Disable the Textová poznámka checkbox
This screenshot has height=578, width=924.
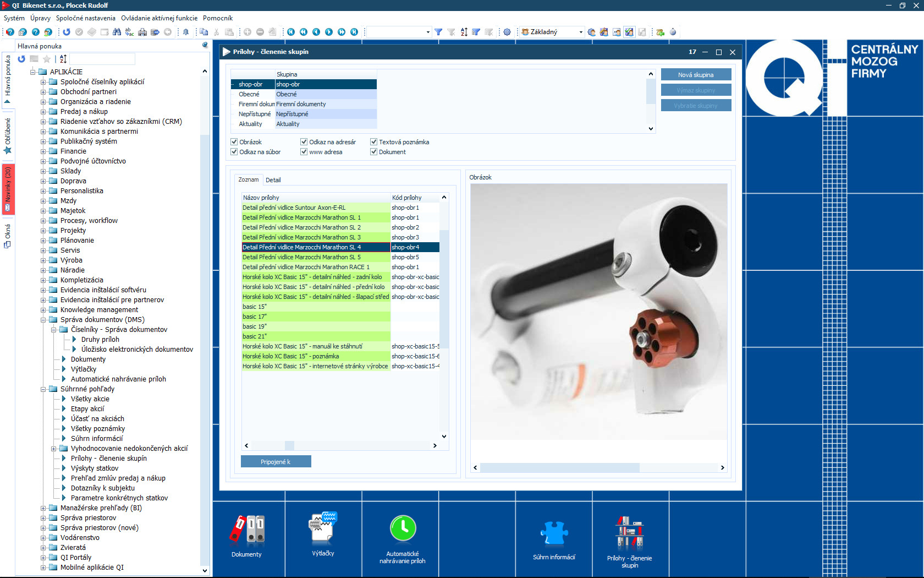click(x=374, y=142)
